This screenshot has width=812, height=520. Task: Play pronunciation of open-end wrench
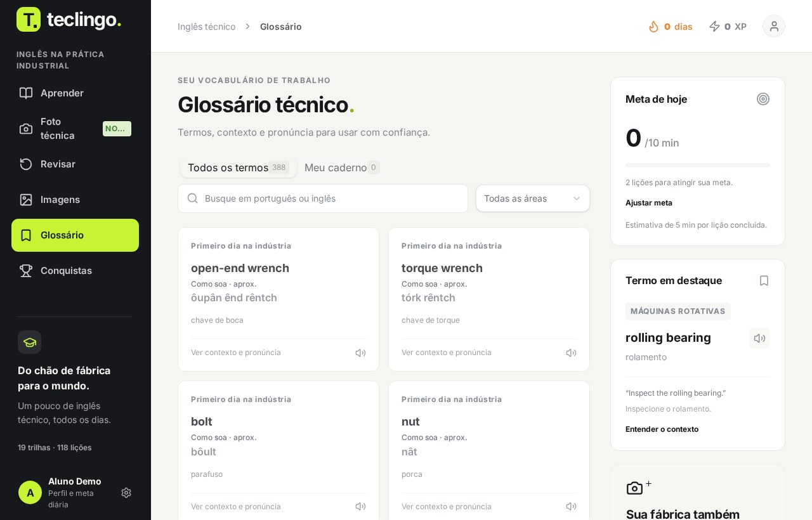[x=360, y=353]
